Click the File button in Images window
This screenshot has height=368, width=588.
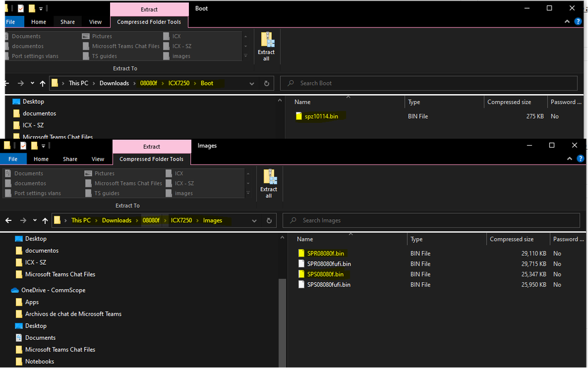click(13, 159)
